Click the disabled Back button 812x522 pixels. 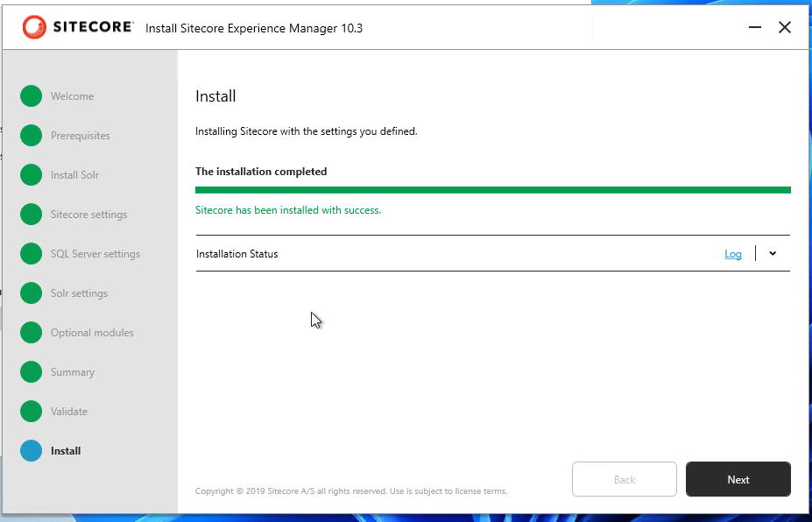click(624, 479)
